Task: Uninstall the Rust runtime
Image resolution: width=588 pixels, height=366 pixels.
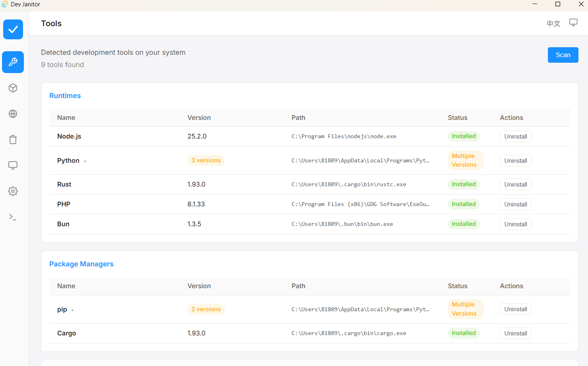Action: click(515, 185)
